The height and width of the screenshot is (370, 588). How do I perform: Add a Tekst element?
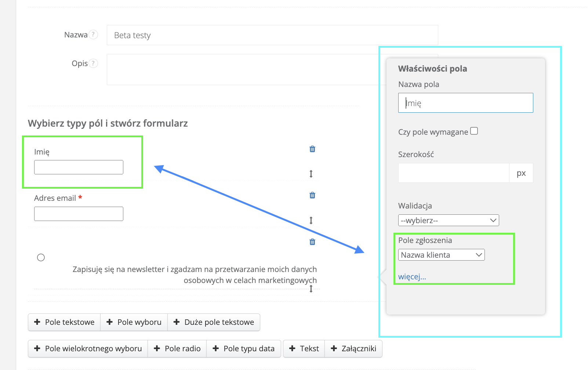304,348
